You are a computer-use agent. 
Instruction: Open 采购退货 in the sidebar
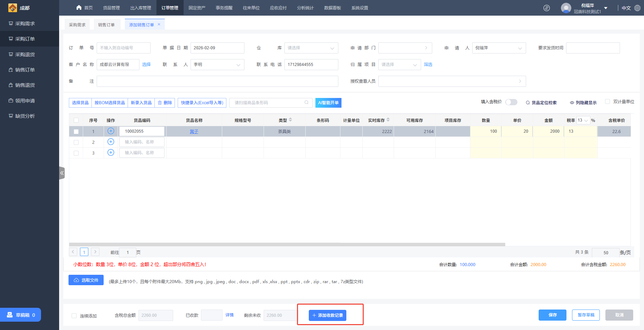tap(30, 55)
